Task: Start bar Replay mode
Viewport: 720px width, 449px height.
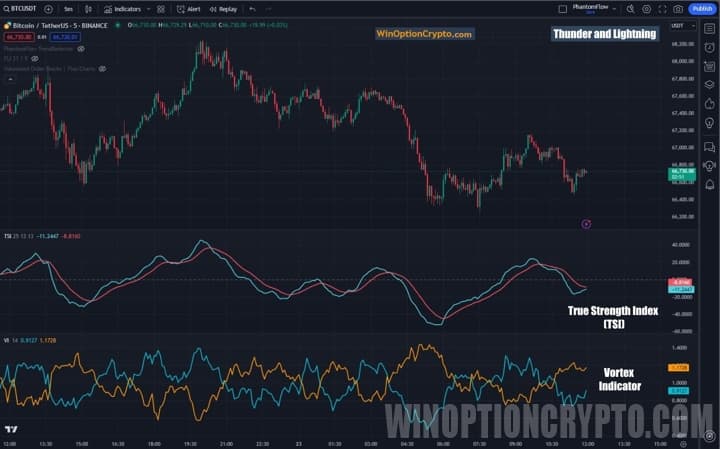Action: click(224, 8)
